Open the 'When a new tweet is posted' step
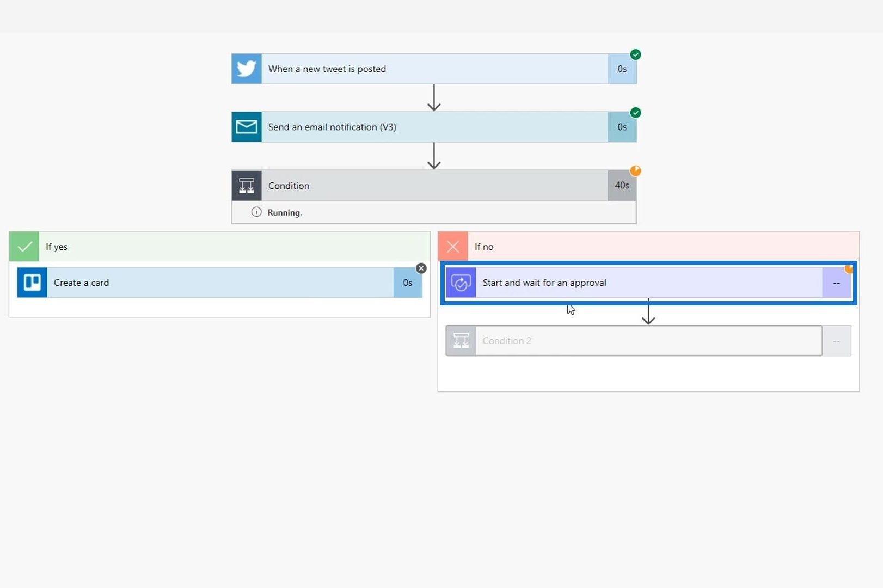 (434, 69)
